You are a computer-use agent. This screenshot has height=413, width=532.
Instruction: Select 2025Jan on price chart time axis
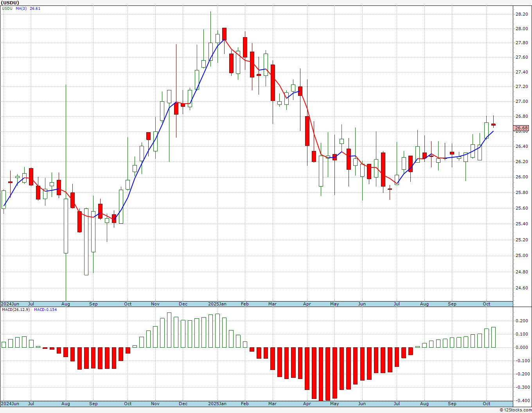pos(217,304)
